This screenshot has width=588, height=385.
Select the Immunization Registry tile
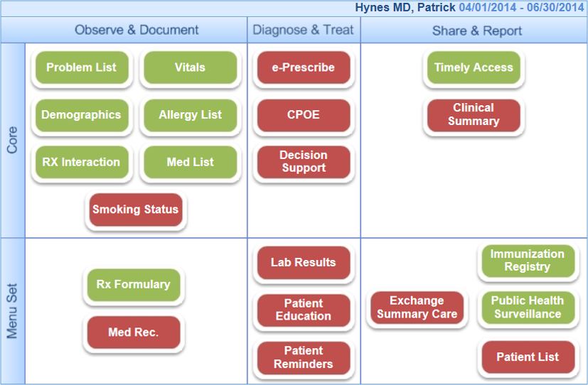click(527, 261)
